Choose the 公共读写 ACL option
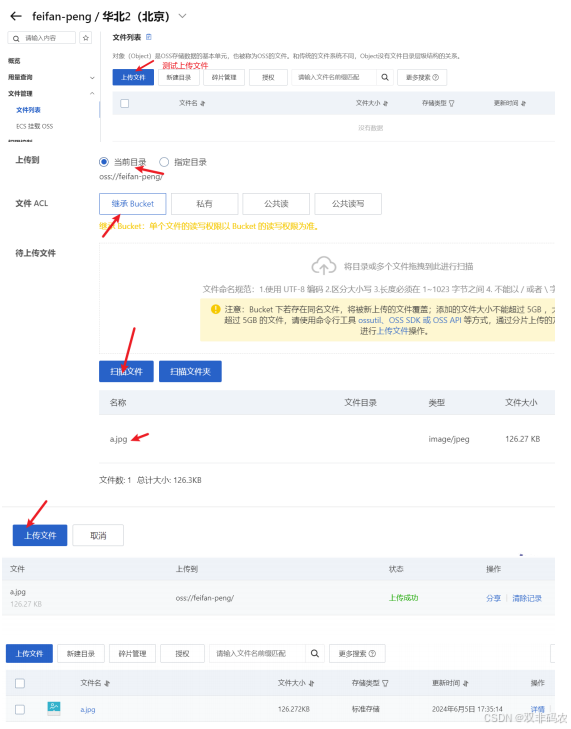Image resolution: width=571 pixels, height=729 pixels. point(348,204)
